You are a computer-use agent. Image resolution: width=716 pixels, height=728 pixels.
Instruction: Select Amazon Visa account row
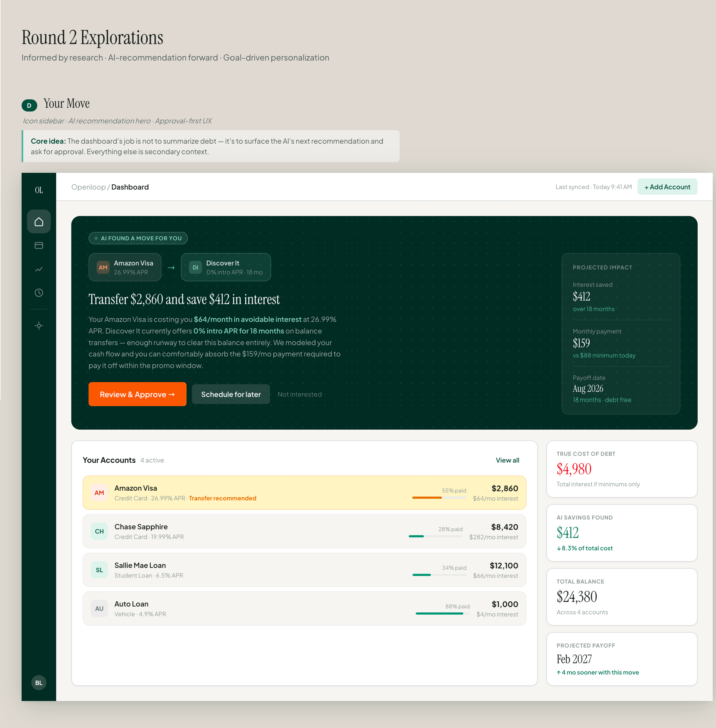pos(304,493)
